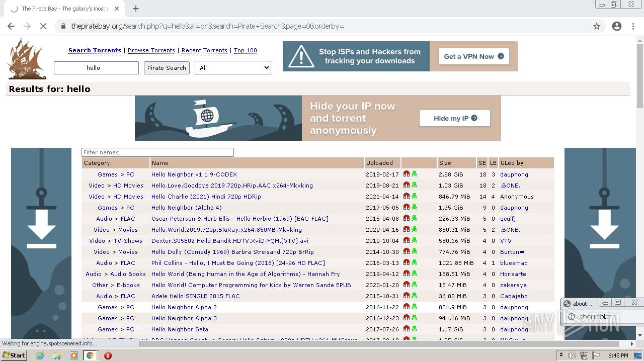Image resolution: width=644 pixels, height=362 pixels.
Task: Click magnet icon for Phil Collins Hello row
Action: point(407,262)
